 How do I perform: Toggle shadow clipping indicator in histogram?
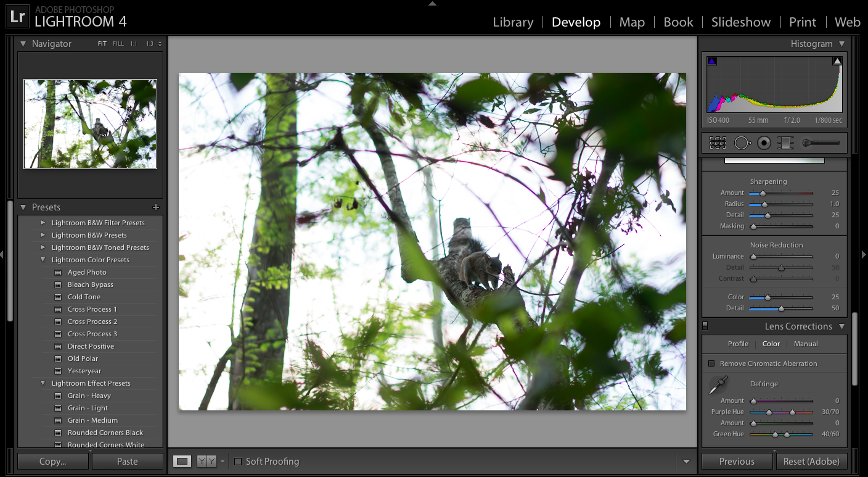(x=712, y=61)
